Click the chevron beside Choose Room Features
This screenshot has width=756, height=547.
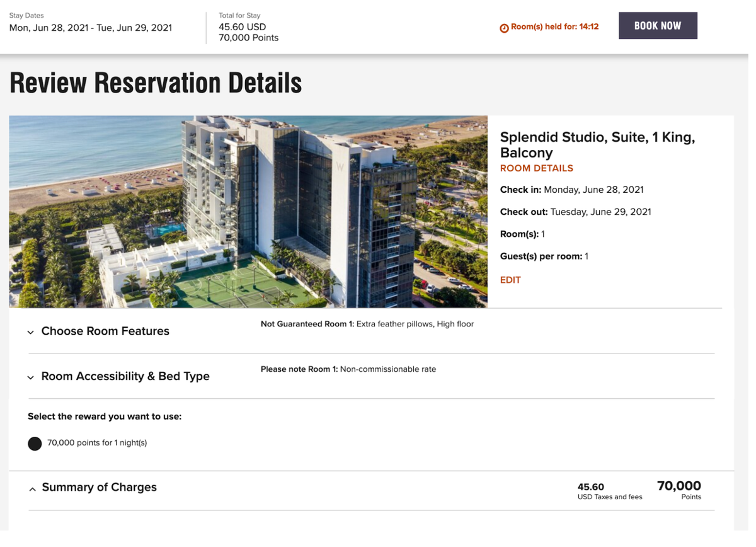tap(30, 331)
